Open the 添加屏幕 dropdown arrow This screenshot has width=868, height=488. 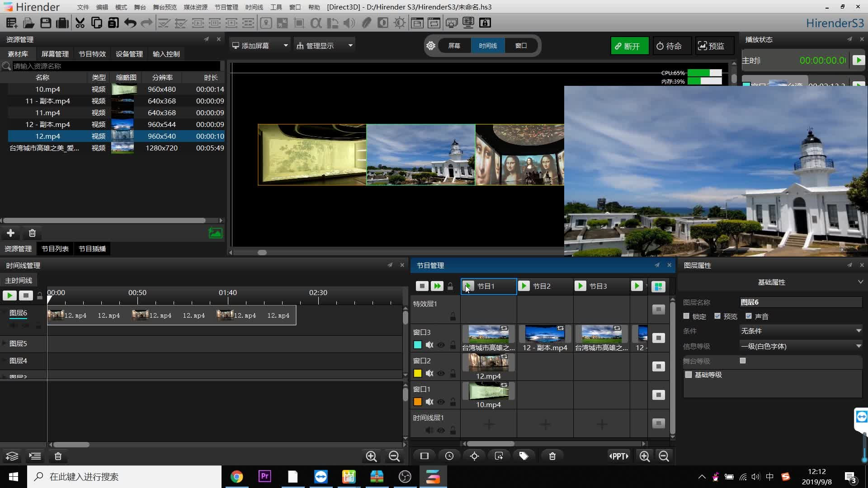[286, 45]
